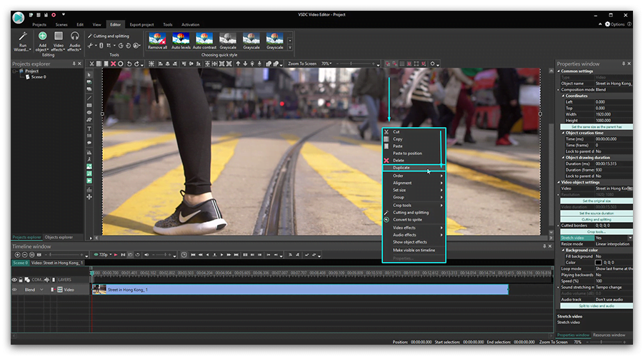The width and height of the screenshot is (643, 364).
Task: Collapse the Background color section
Action: (563, 251)
